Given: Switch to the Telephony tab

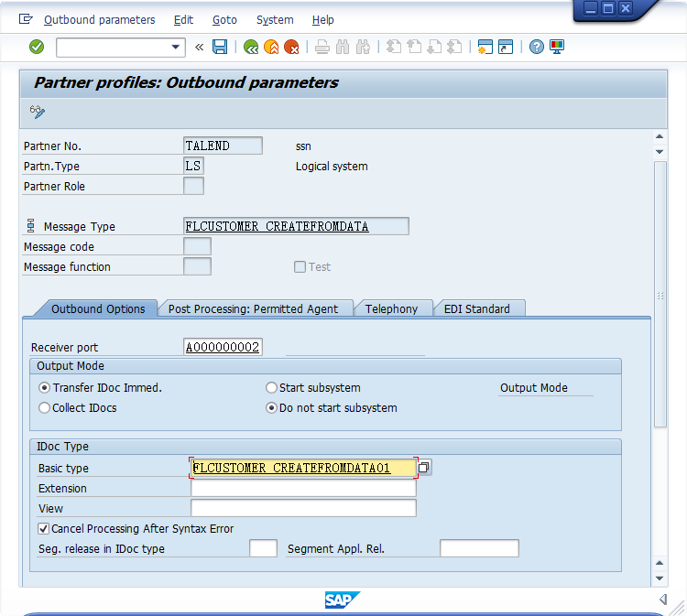Looking at the screenshot, I should 391,309.
